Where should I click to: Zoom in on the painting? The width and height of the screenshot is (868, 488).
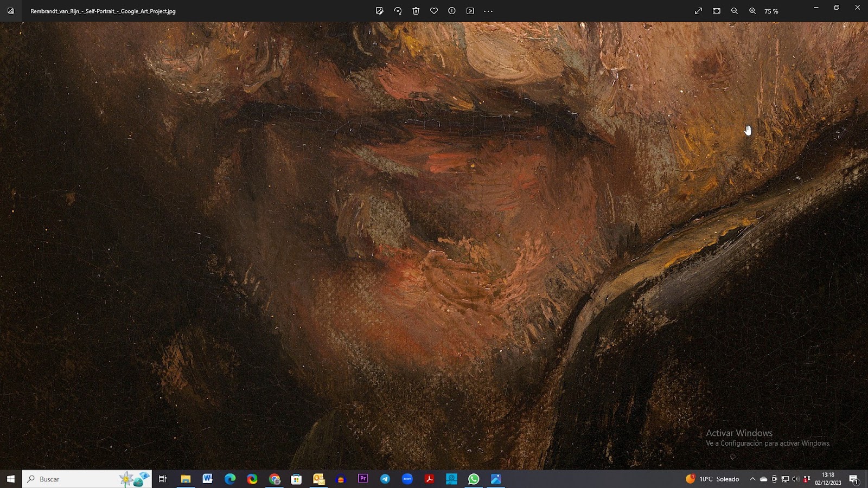click(752, 11)
